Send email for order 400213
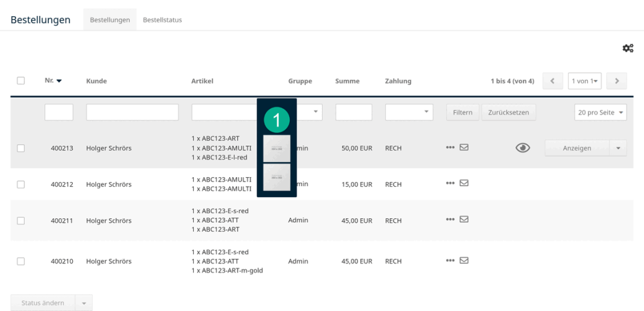The image size is (644, 311). 464,147
